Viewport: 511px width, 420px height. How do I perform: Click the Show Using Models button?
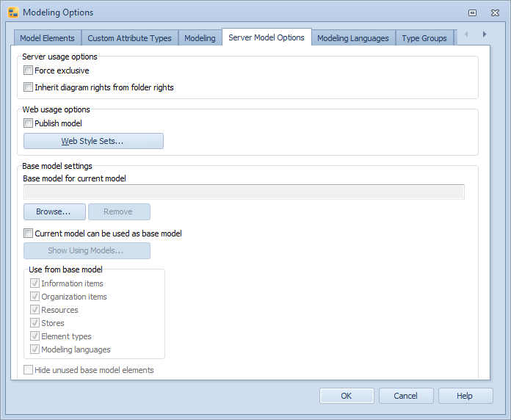coord(87,250)
